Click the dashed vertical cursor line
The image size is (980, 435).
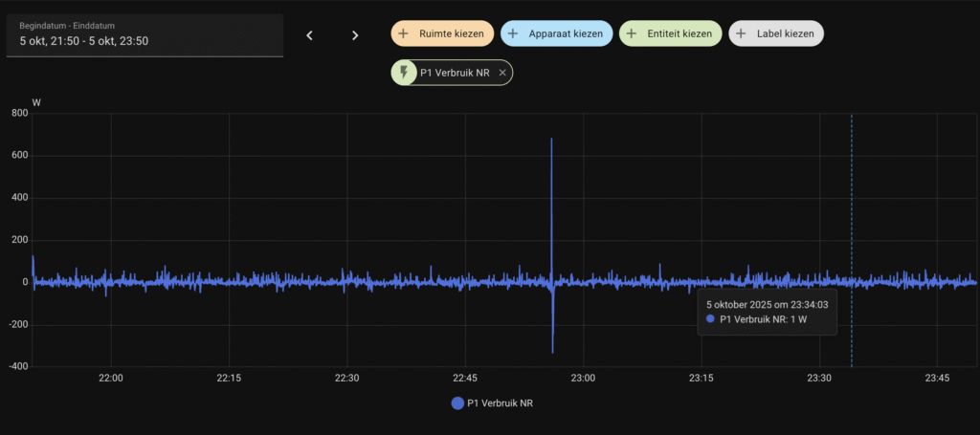(x=851, y=210)
